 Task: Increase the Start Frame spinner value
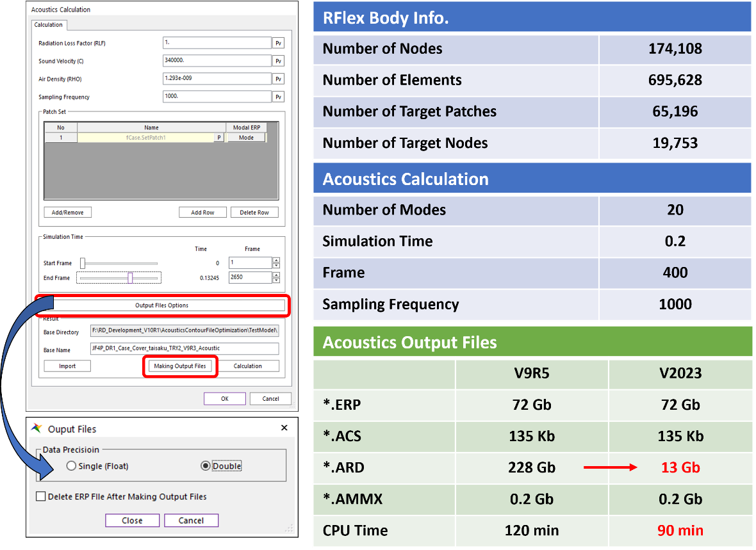(x=276, y=261)
